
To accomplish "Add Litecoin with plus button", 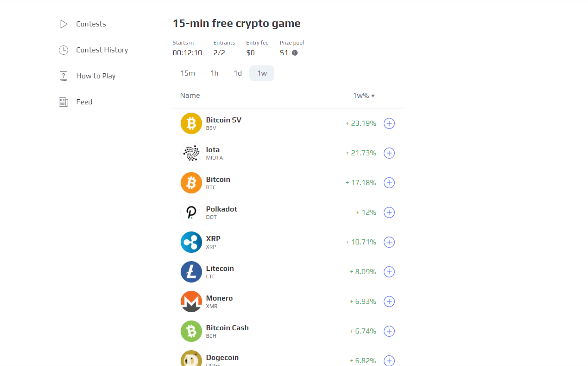I will click(x=389, y=272).
